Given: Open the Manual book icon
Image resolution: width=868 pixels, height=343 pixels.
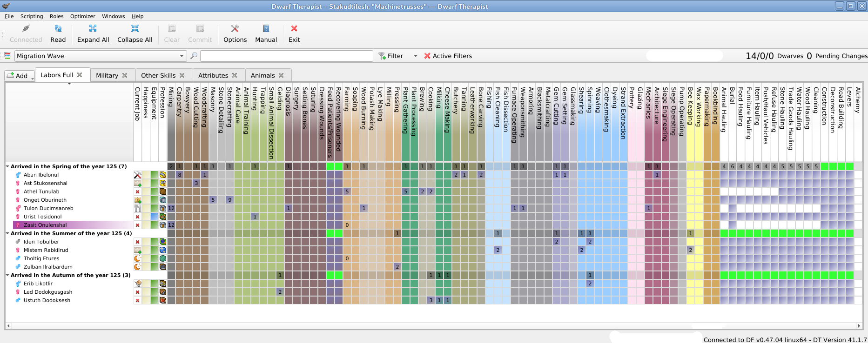Looking at the screenshot, I should coord(266,29).
